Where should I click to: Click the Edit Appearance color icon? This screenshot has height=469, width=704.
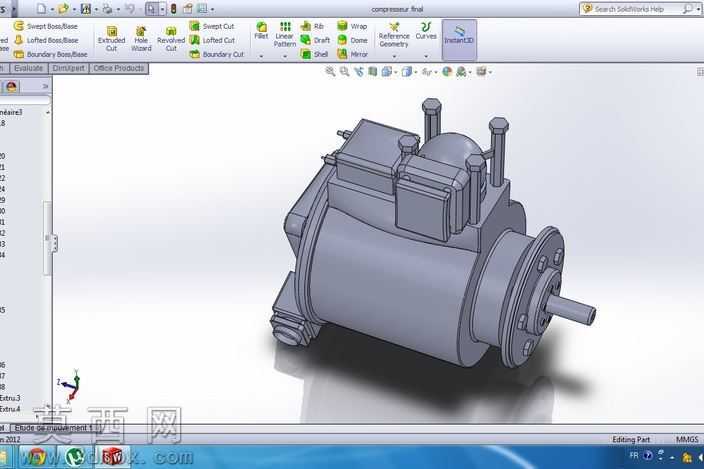(447, 71)
